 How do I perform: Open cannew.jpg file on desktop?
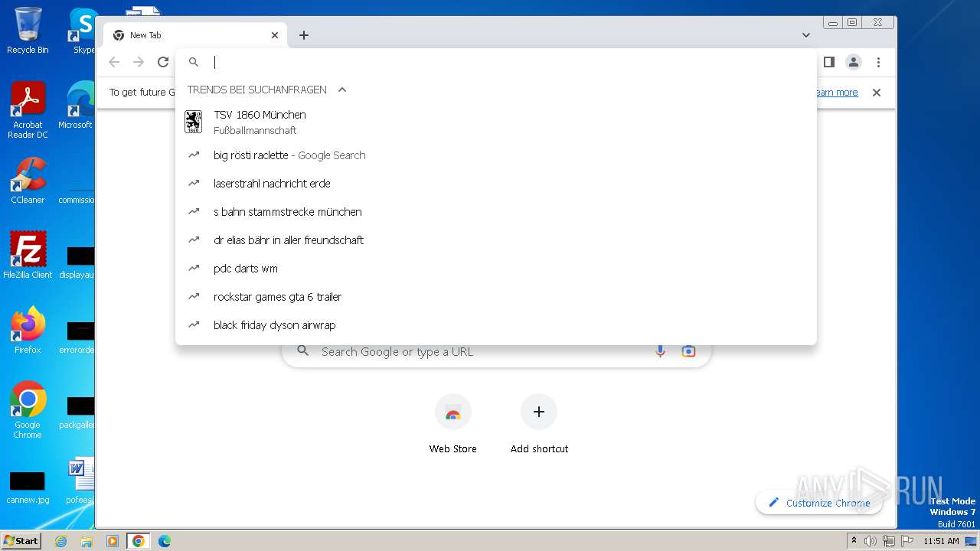[28, 487]
